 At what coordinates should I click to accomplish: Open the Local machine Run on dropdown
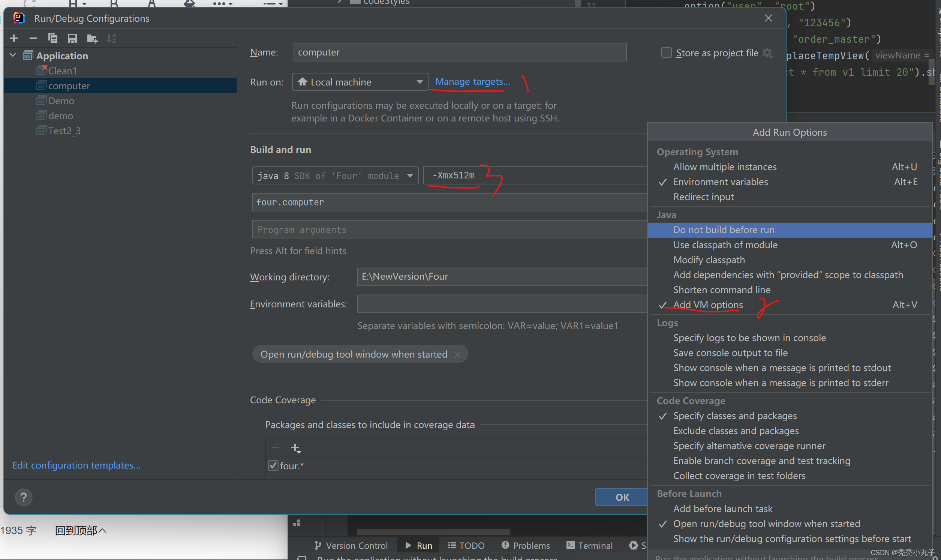tap(360, 82)
